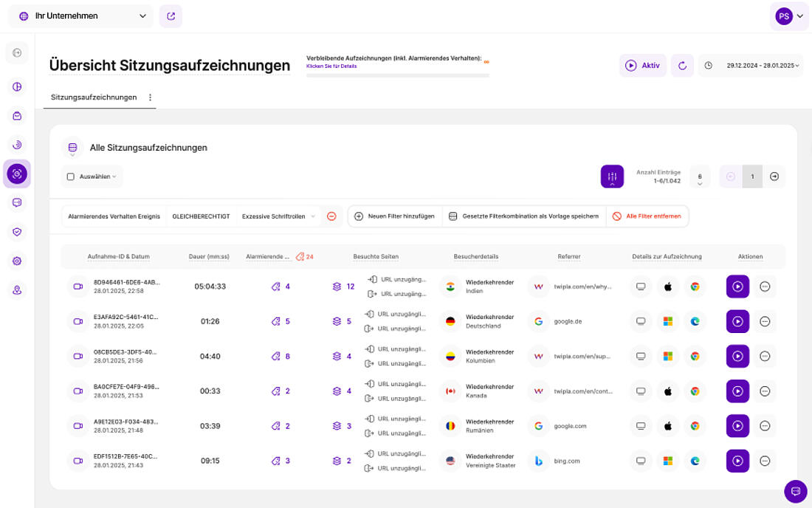
Task: Remove the Exzessive Schriftrollen filter condition
Action: pos(331,216)
